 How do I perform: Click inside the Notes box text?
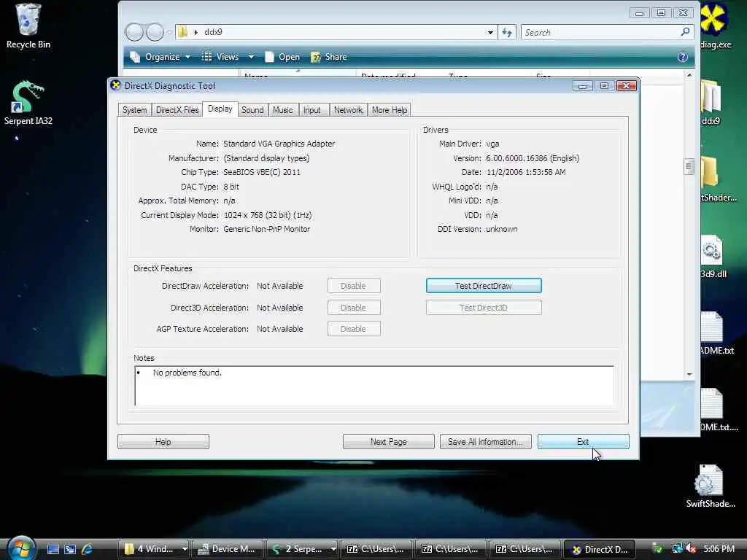tap(187, 373)
